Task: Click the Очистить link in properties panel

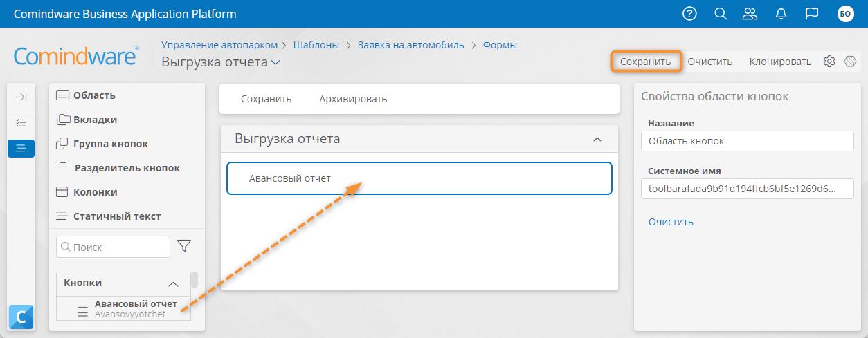Action: point(671,222)
